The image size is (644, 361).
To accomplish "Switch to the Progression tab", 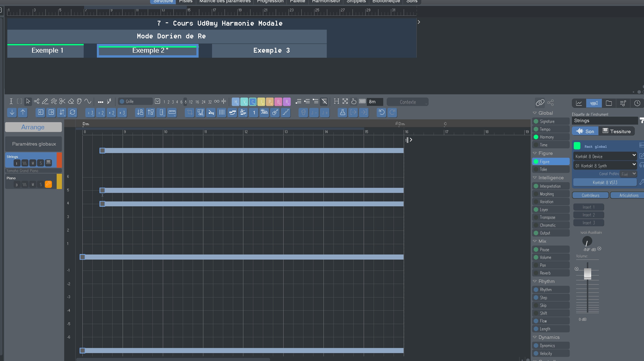I will (270, 1).
